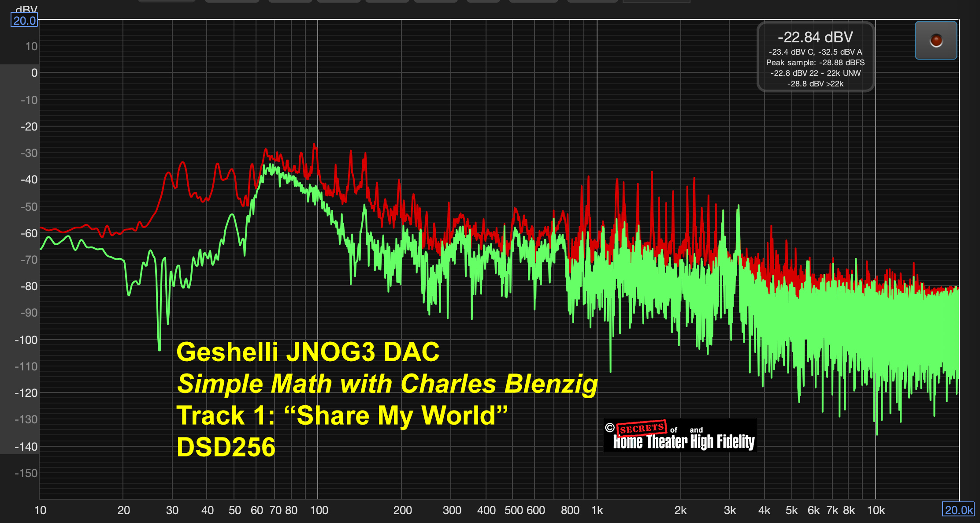Image resolution: width=980 pixels, height=523 pixels.
Task: Click the 'DSD256' label
Action: 226,447
